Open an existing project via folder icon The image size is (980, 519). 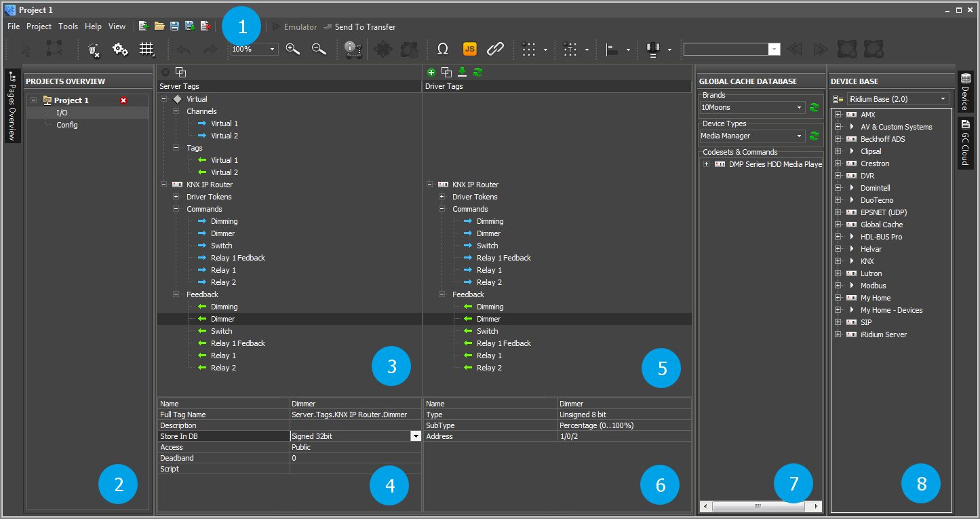159,25
